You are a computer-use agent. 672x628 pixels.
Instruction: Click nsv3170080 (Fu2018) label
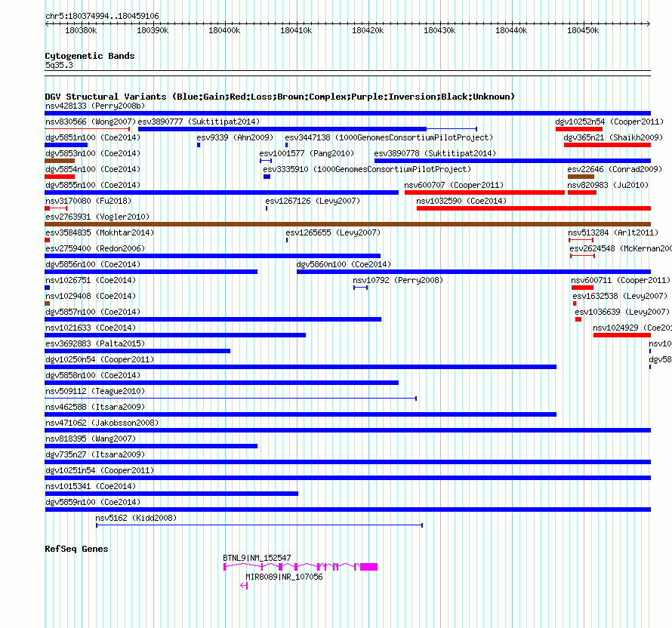[88, 201]
